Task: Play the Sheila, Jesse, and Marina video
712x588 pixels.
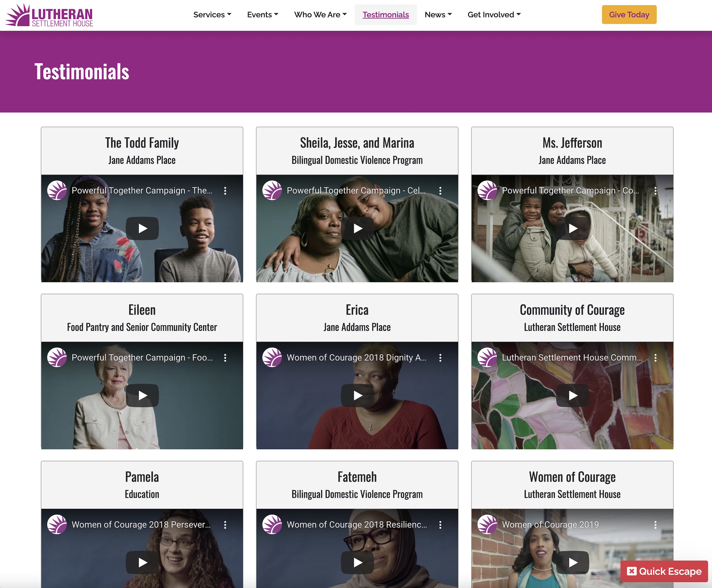Action: [357, 229]
